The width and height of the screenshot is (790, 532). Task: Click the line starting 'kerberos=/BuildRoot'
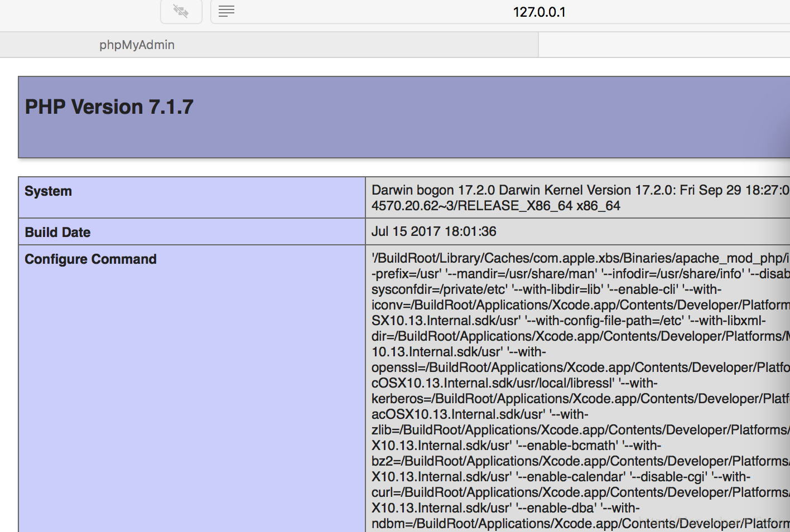(x=580, y=399)
